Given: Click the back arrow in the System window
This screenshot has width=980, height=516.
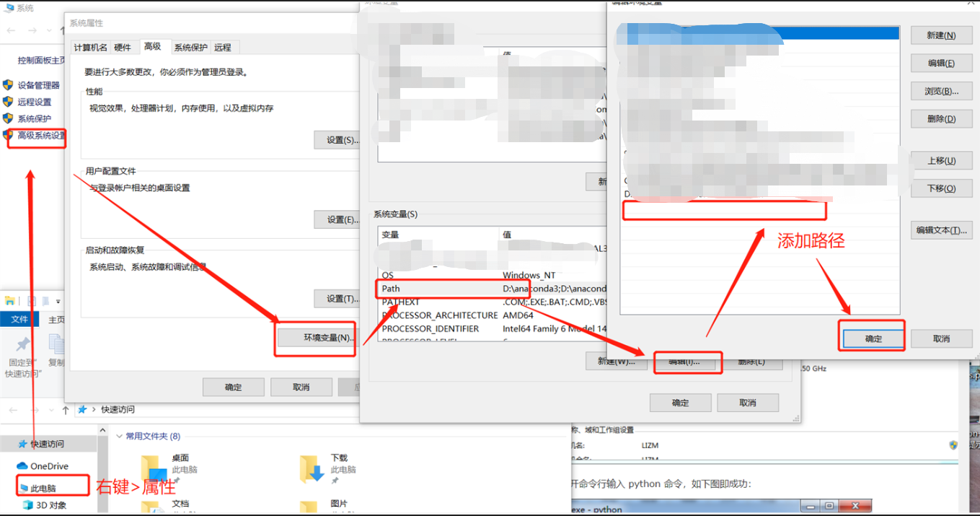Looking at the screenshot, I should [11, 30].
